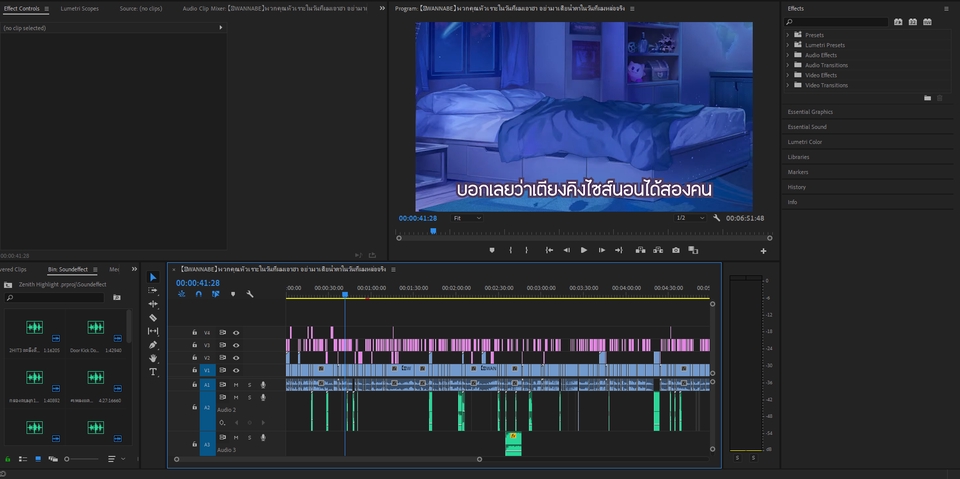Hide track V1 output eye

click(236, 371)
